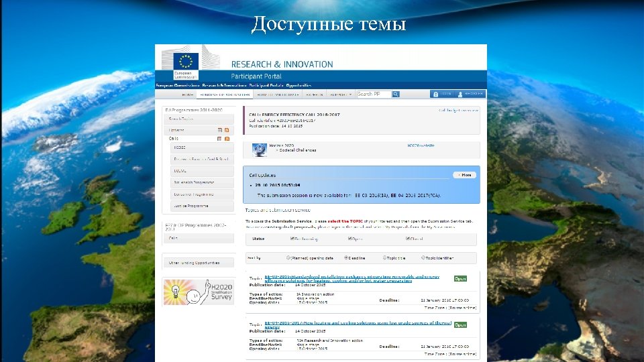
Task: Open the EE-03 standardised installation packages topic link
Action: coord(352,279)
